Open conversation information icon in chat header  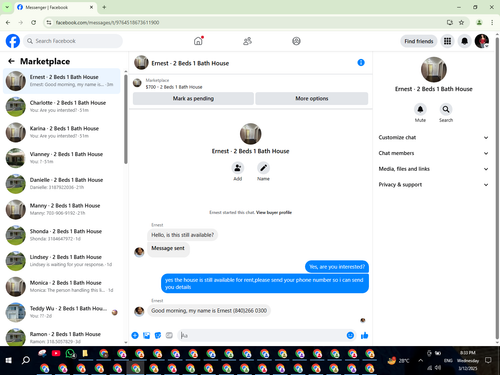[361, 63]
